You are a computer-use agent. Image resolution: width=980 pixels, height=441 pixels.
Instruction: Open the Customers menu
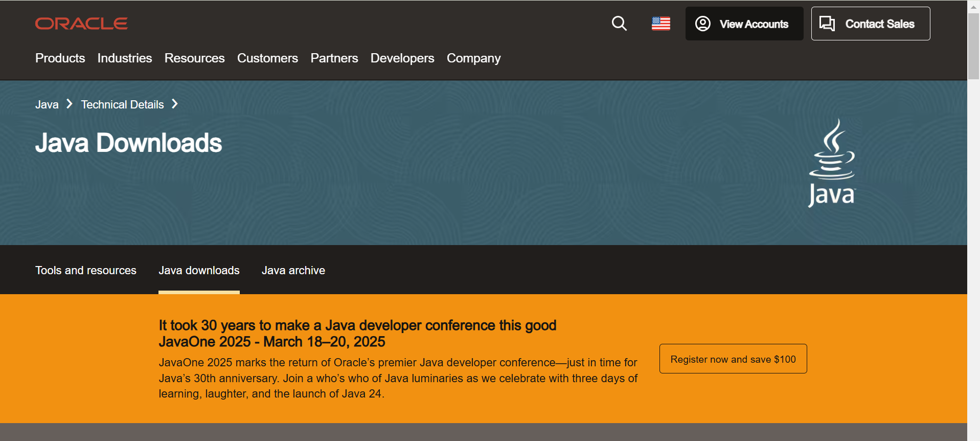pyautogui.click(x=267, y=58)
